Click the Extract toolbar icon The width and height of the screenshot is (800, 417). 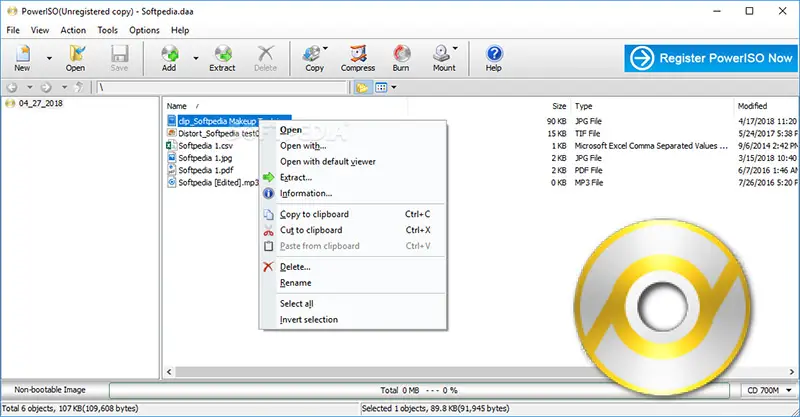tap(222, 58)
